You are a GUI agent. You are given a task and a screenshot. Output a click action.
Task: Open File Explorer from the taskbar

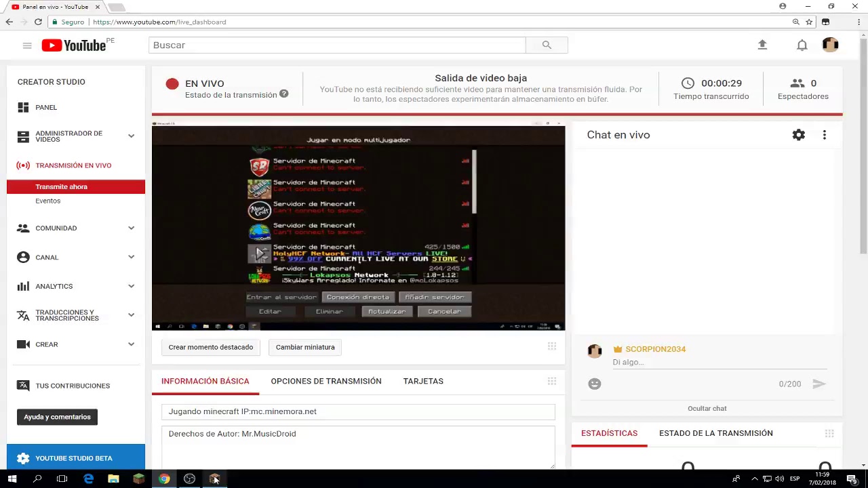click(x=113, y=479)
